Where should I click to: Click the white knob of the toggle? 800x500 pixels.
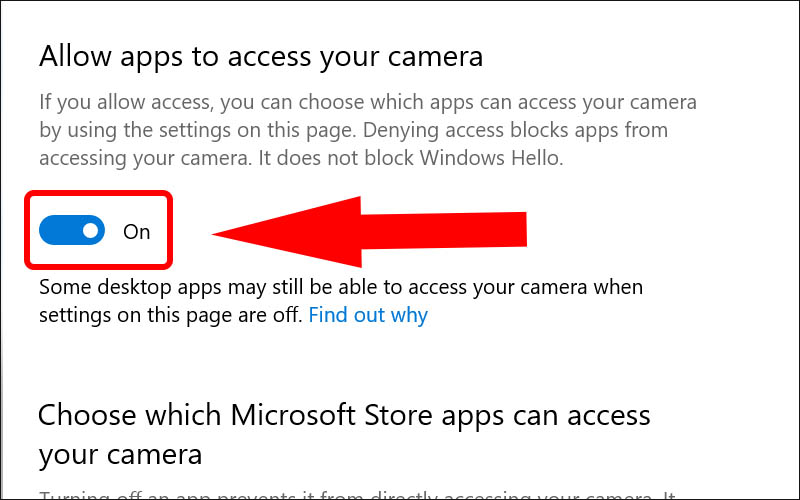click(91, 231)
